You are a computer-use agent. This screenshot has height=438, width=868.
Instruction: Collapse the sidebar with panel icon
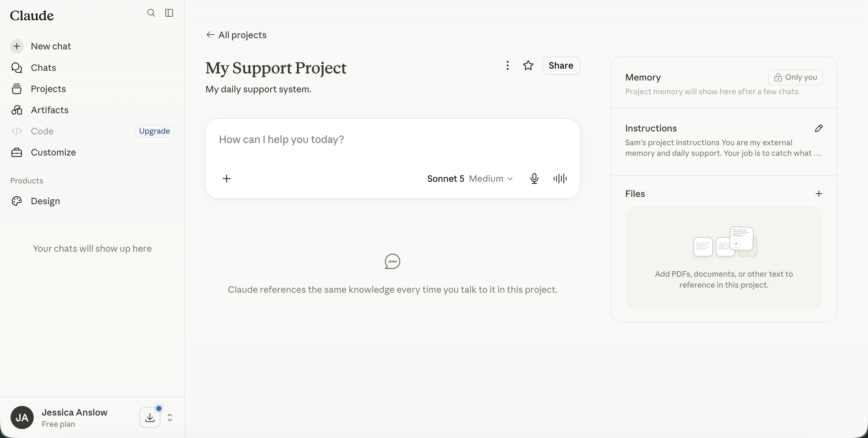(x=169, y=13)
